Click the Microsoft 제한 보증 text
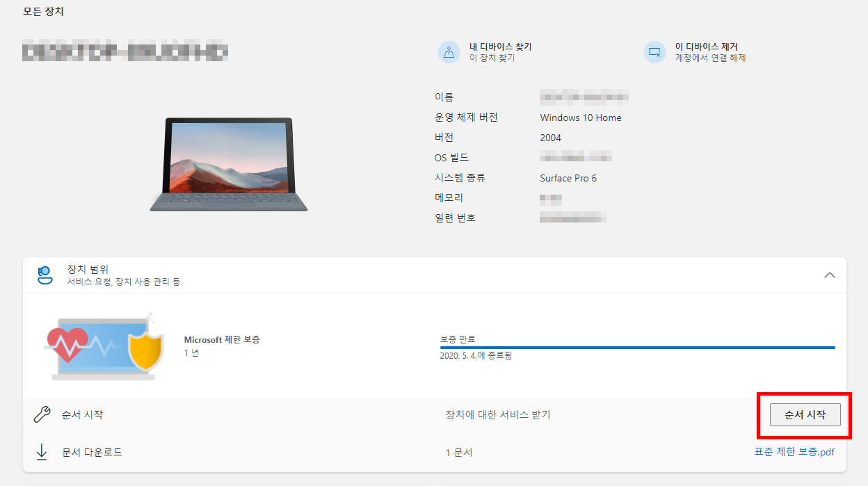868x486 pixels. coord(222,340)
